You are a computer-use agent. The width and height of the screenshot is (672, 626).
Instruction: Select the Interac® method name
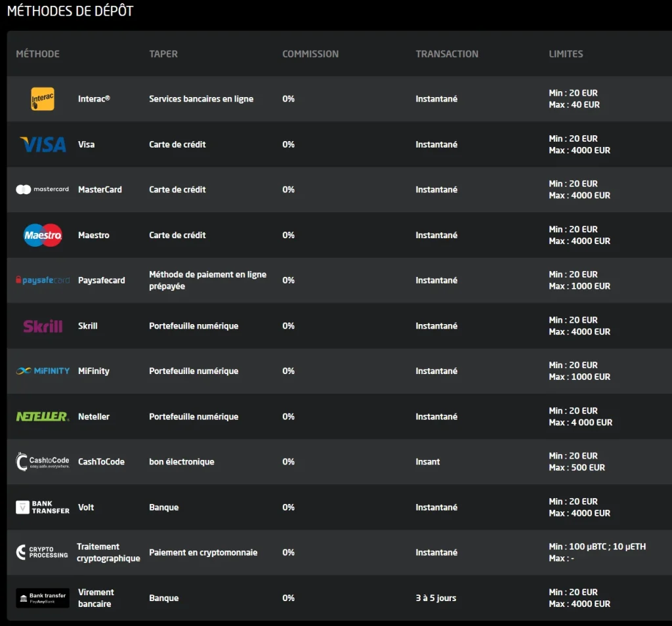[94, 99]
